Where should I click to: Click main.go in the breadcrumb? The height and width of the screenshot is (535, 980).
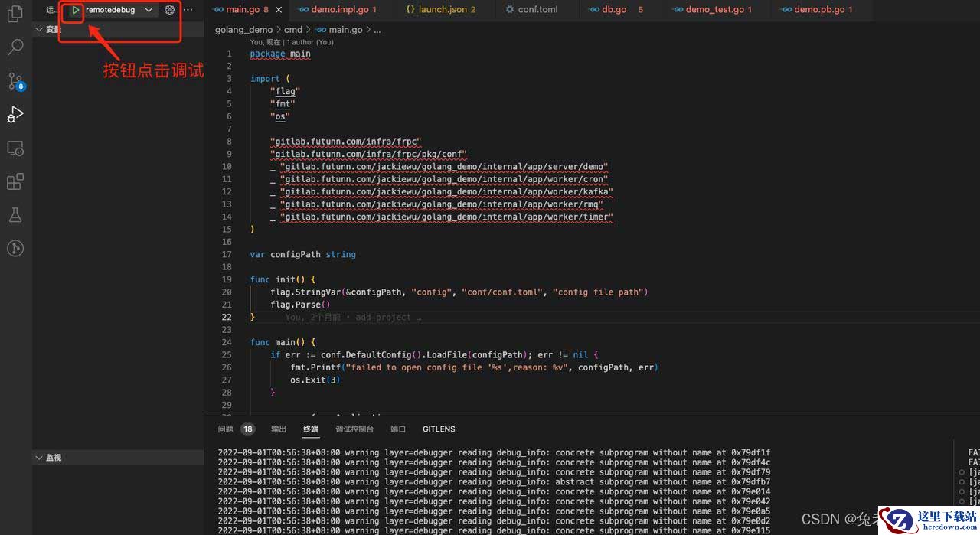[x=340, y=30]
